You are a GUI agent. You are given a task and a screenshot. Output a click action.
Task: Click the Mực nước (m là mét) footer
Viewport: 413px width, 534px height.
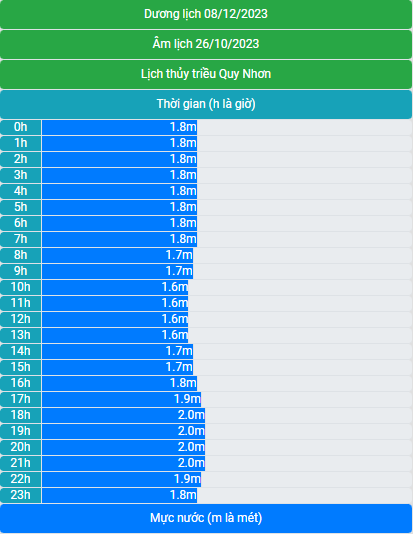pyautogui.click(x=206, y=518)
